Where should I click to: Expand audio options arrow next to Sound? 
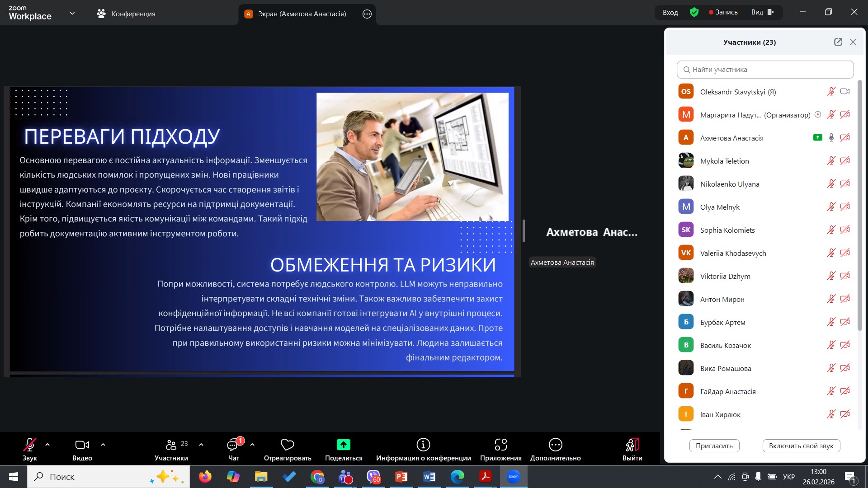[47, 445]
